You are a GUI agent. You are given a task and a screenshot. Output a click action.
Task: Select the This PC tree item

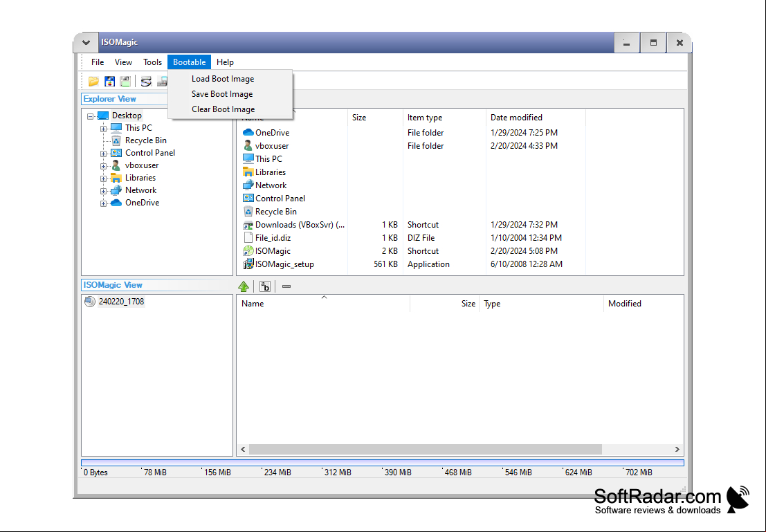138,128
